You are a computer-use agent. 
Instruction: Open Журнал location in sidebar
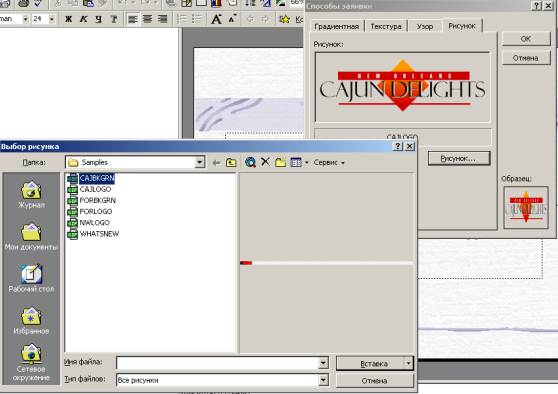click(x=31, y=195)
